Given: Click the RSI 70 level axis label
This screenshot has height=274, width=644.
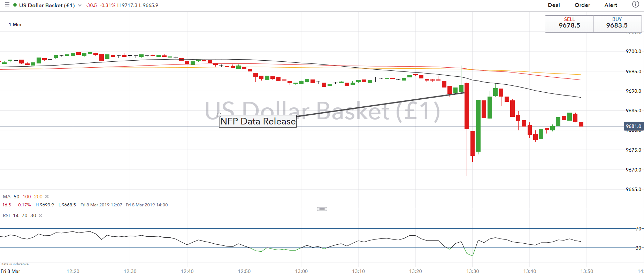Looking at the screenshot, I should (638, 229).
